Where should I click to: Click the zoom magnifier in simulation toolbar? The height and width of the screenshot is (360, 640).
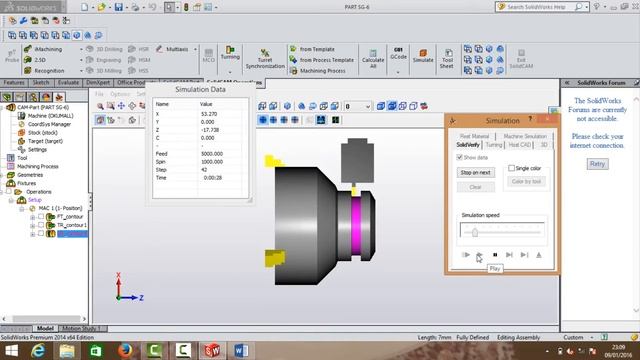(x=100, y=106)
